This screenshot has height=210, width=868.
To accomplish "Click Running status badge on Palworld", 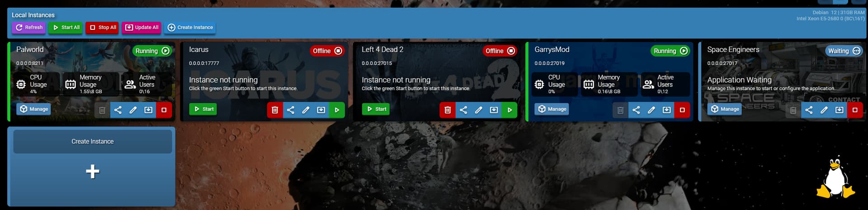I will tap(152, 51).
